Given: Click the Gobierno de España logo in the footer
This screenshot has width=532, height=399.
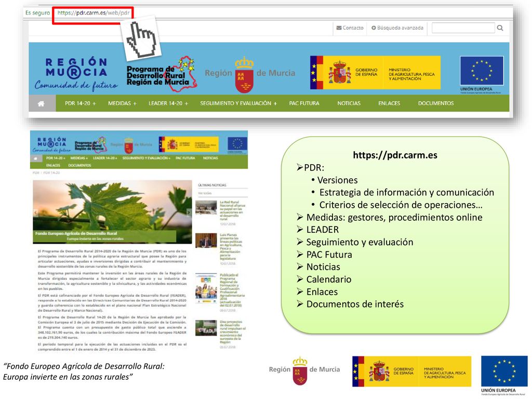Looking at the screenshot, I should pos(411,371).
